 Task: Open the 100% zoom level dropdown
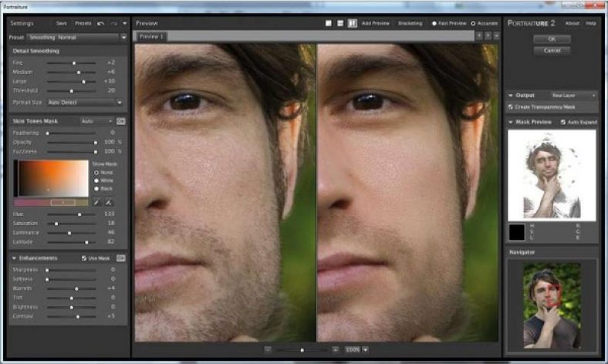pyautogui.click(x=365, y=349)
